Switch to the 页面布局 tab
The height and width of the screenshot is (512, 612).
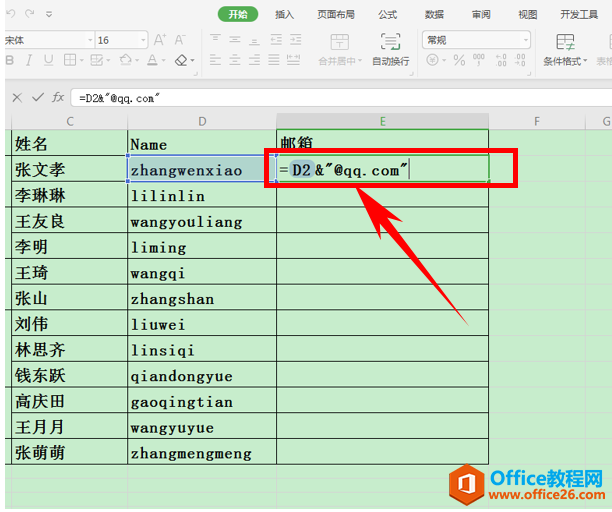tap(336, 15)
